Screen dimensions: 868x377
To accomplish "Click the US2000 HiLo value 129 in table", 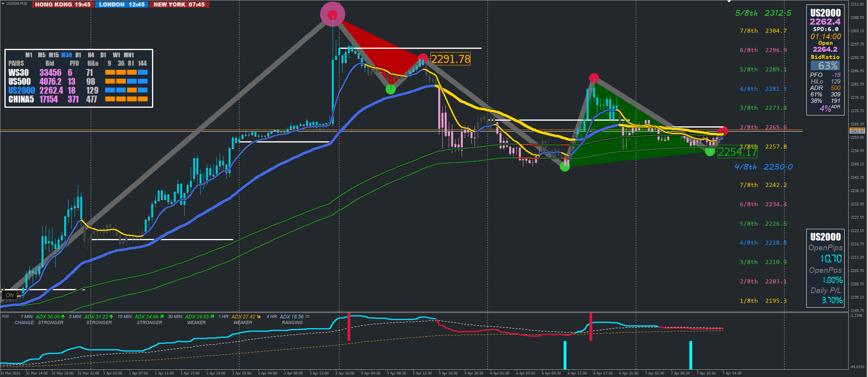I will 92,90.
